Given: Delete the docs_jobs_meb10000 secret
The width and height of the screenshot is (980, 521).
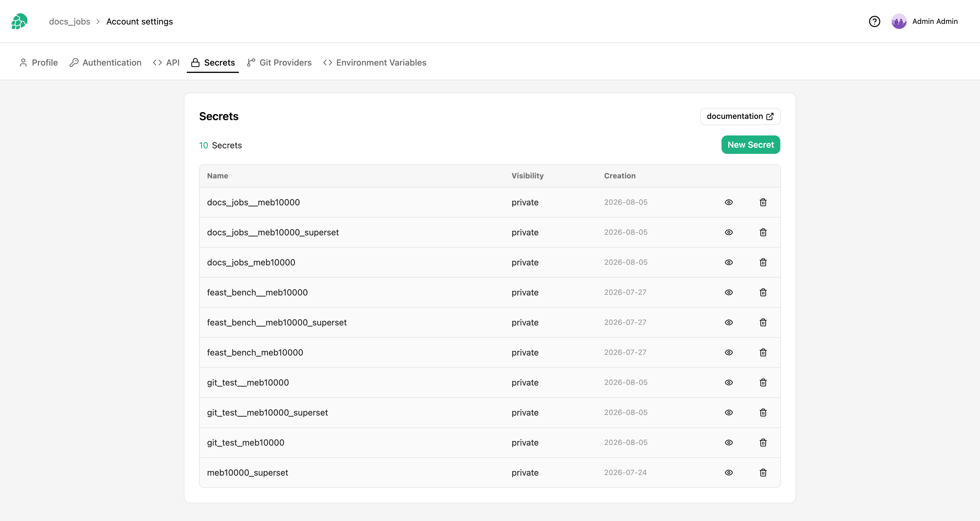Looking at the screenshot, I should (763, 262).
